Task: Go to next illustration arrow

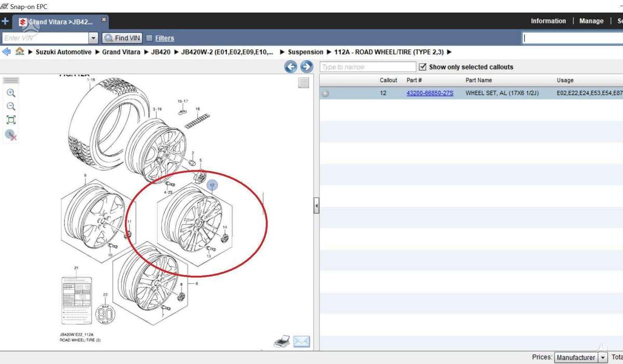Action: (306, 66)
